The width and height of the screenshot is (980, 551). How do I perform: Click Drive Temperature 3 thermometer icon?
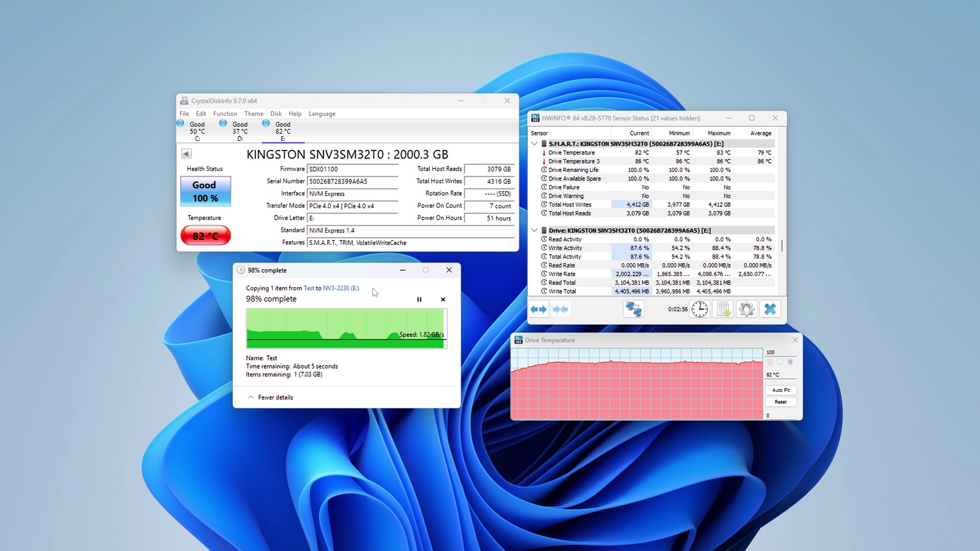click(544, 161)
